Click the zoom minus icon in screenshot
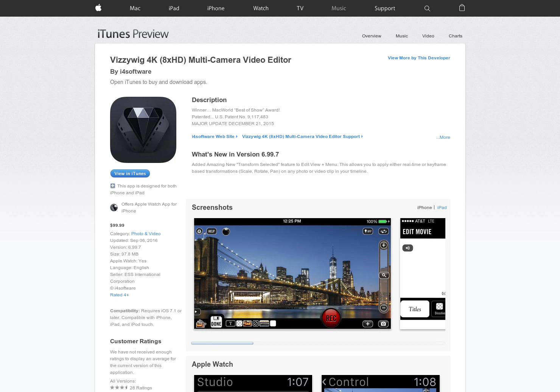The height and width of the screenshot is (392, 560). (384, 308)
